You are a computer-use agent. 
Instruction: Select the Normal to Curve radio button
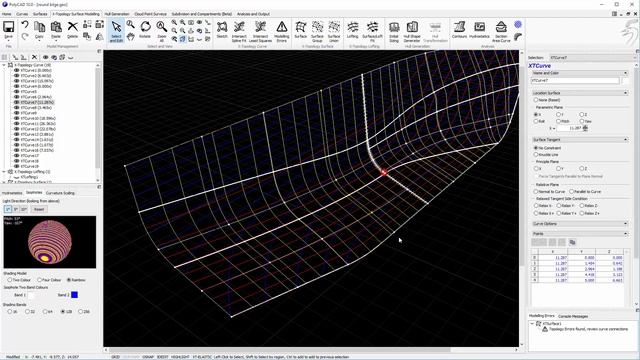click(536, 191)
